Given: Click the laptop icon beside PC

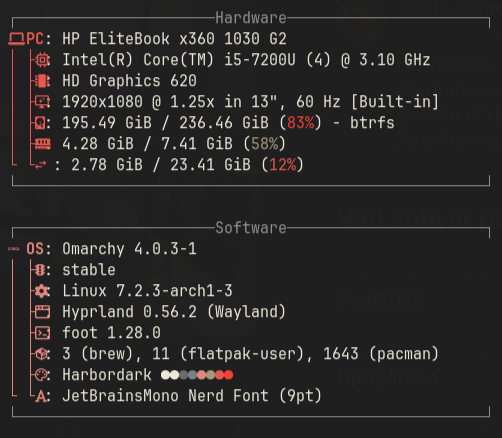Looking at the screenshot, I should (17, 39).
